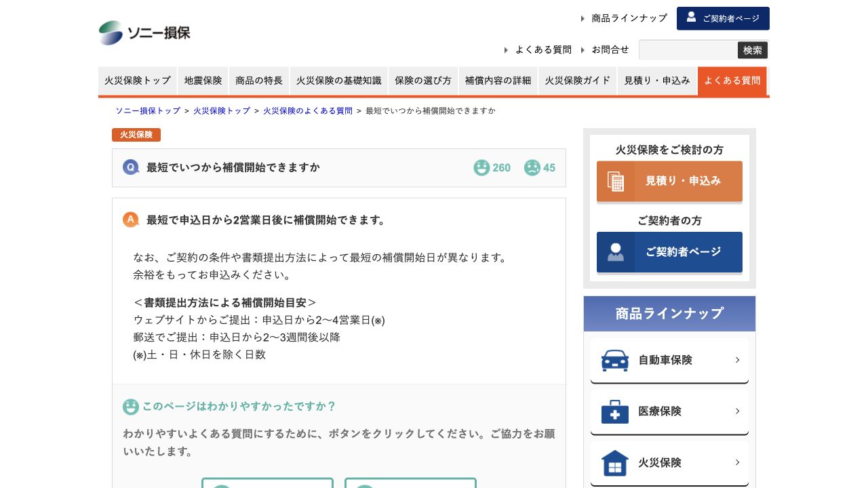Expand 自動車保険 chevron arrow
The width and height of the screenshot is (868, 488).
[x=737, y=360]
